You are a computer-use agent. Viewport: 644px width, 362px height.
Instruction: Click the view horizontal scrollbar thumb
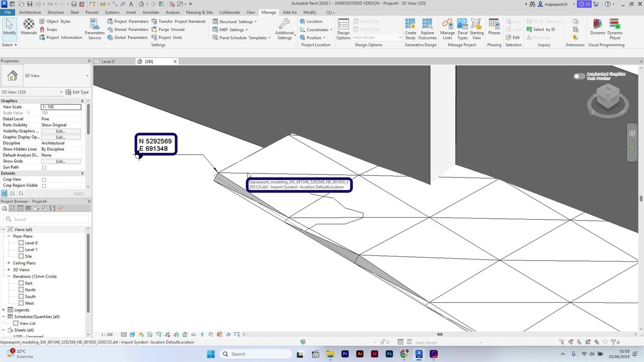440,334
